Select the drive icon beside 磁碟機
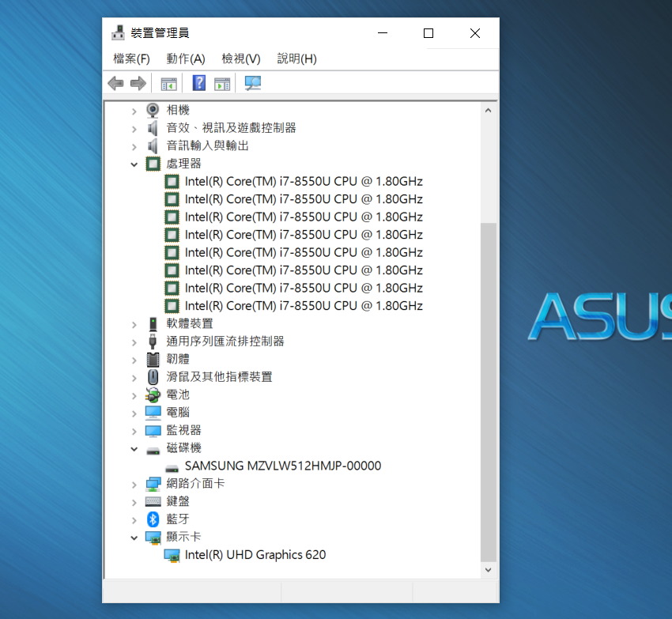Viewport: 672px width, 619px height. coord(153,451)
